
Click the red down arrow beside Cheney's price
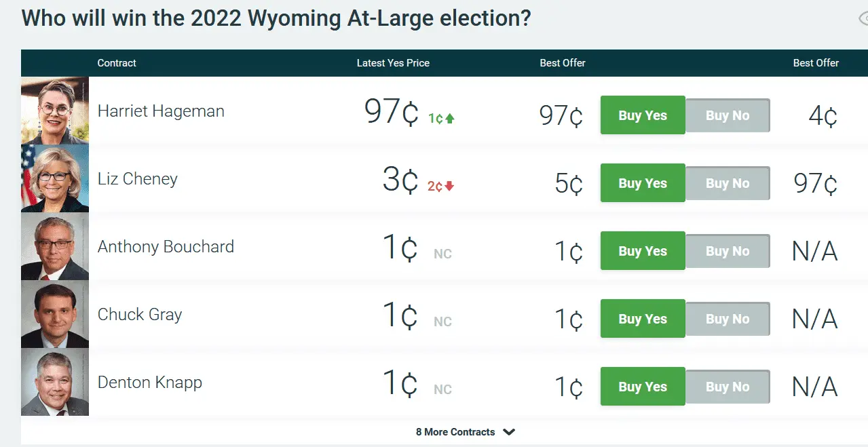coord(449,187)
